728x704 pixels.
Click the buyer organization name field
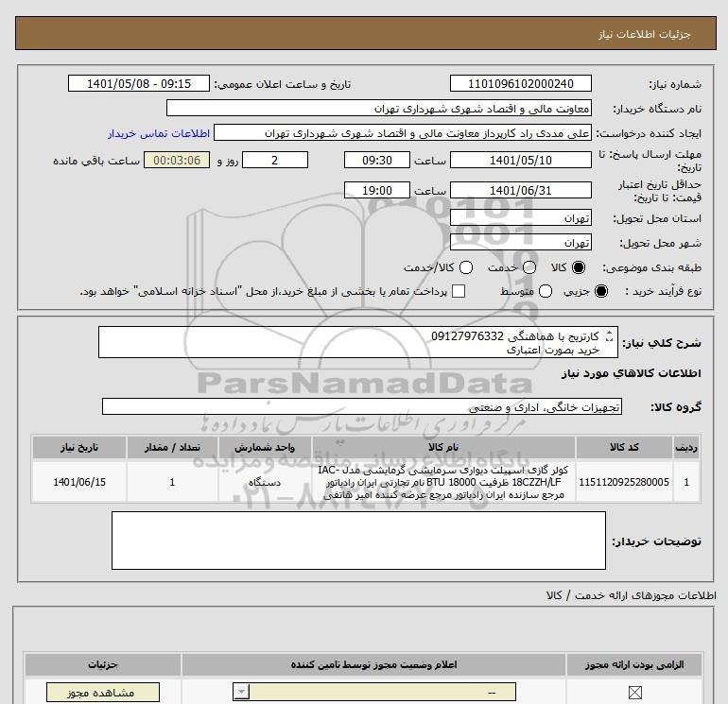coord(379,108)
